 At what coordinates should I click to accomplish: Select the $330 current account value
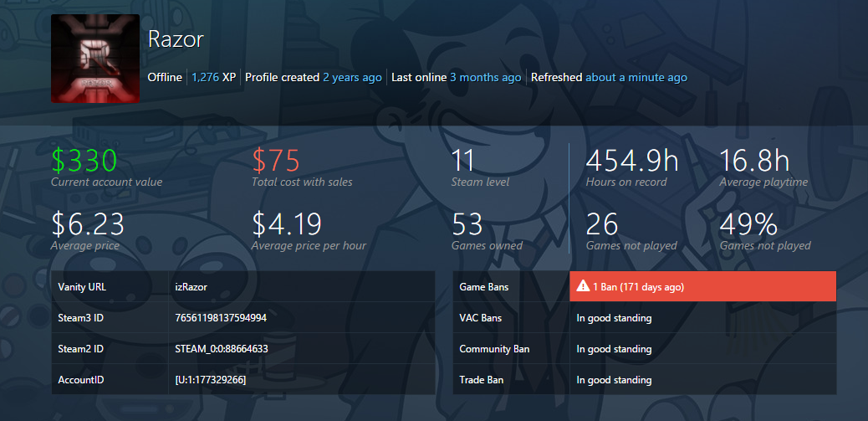pyautogui.click(x=86, y=162)
